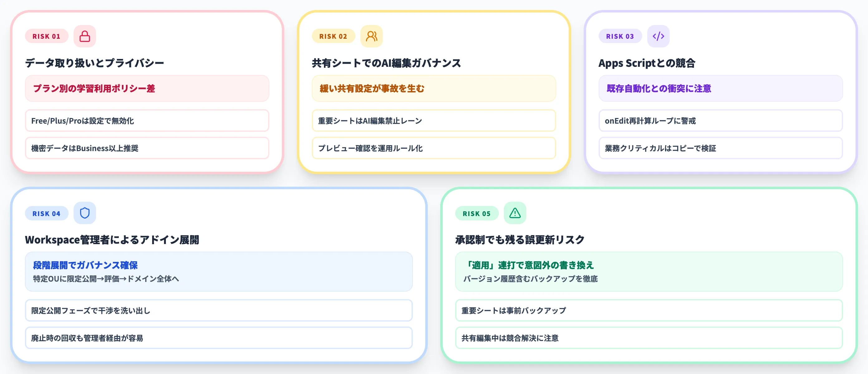Click subtext バージョン履歴含むバックアップを徹底
This screenshot has width=868, height=374.
[530, 279]
